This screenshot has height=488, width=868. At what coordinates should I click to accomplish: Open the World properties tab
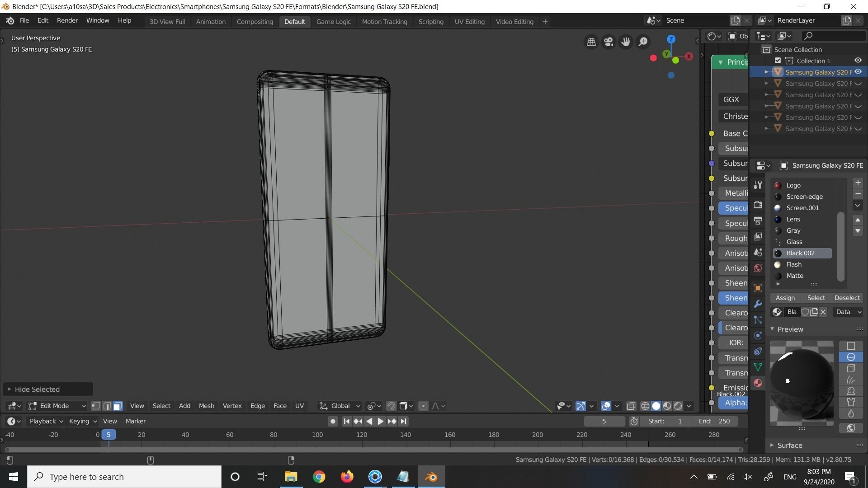[758, 268]
